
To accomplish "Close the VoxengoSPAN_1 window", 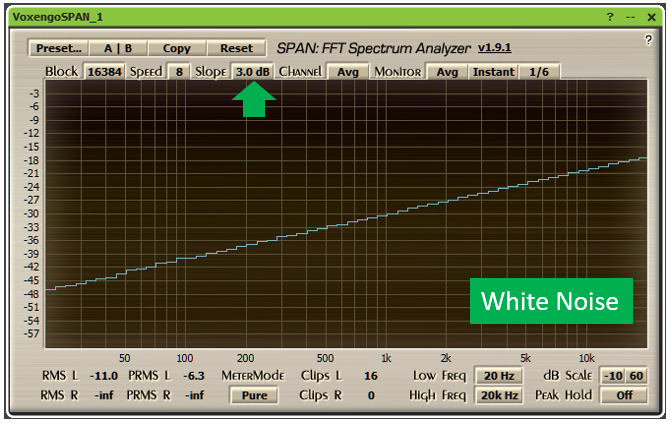I will 651,17.
